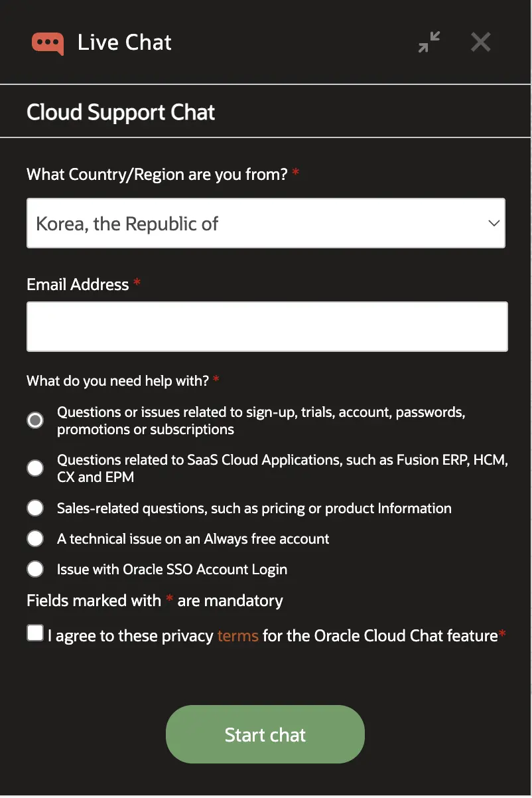Choose SaaS Cloud Applications questions option
The width and height of the screenshot is (532, 798).
[x=35, y=468]
